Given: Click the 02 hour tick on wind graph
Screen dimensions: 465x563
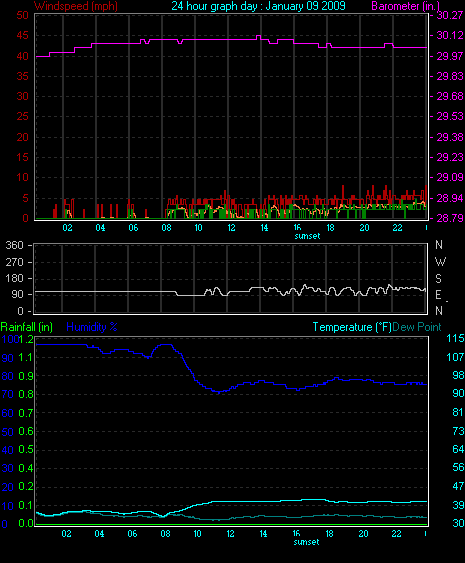Looking at the screenshot, I should [67, 228].
